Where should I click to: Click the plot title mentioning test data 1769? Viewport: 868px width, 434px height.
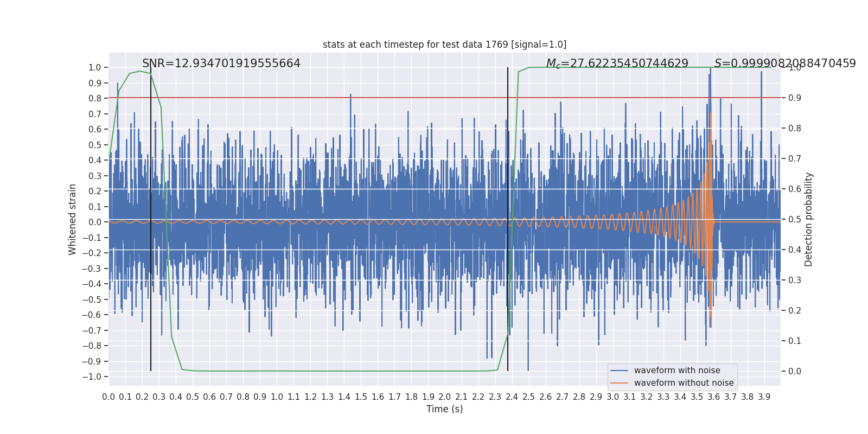tap(444, 44)
